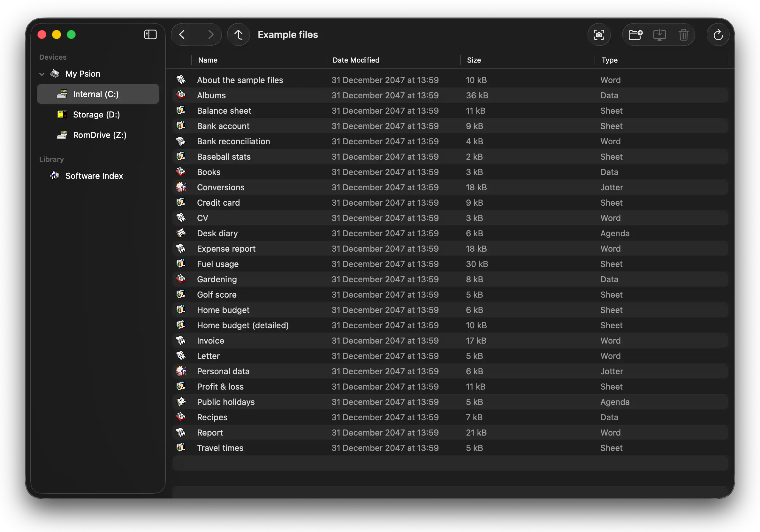Image resolution: width=760 pixels, height=532 pixels.
Task: Click the refresh icon
Action: [718, 35]
